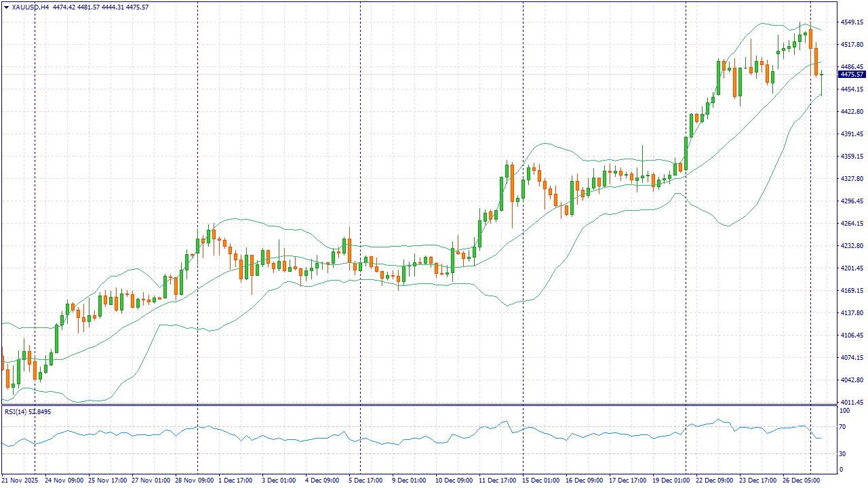868x488 pixels.
Task: Click the triangle arrow before XAUUSD,H4
Action: [7, 7]
